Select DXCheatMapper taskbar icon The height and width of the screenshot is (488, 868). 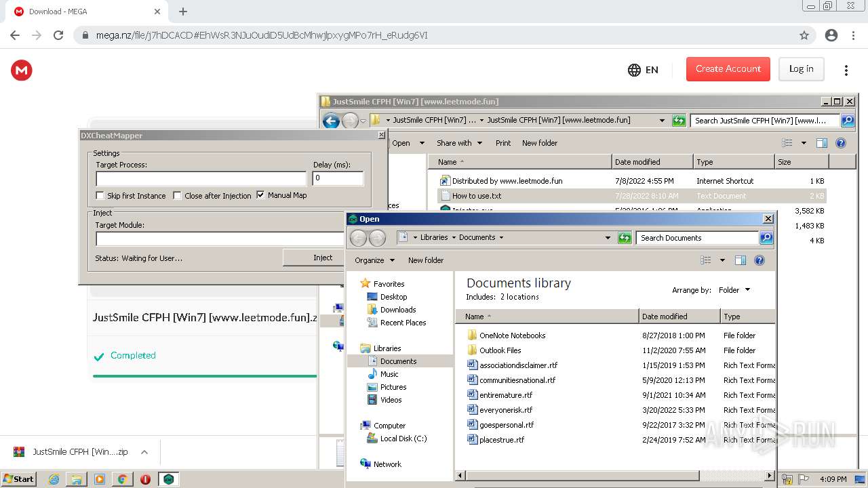click(169, 479)
